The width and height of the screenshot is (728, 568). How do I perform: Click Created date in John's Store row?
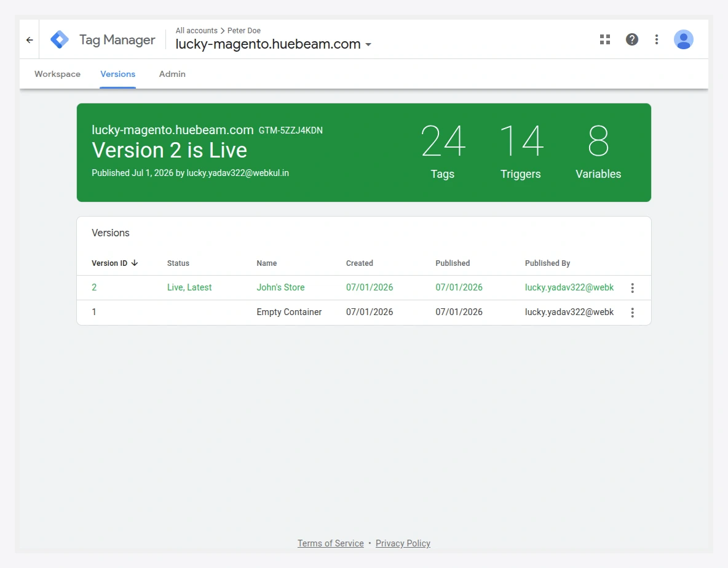coord(370,287)
